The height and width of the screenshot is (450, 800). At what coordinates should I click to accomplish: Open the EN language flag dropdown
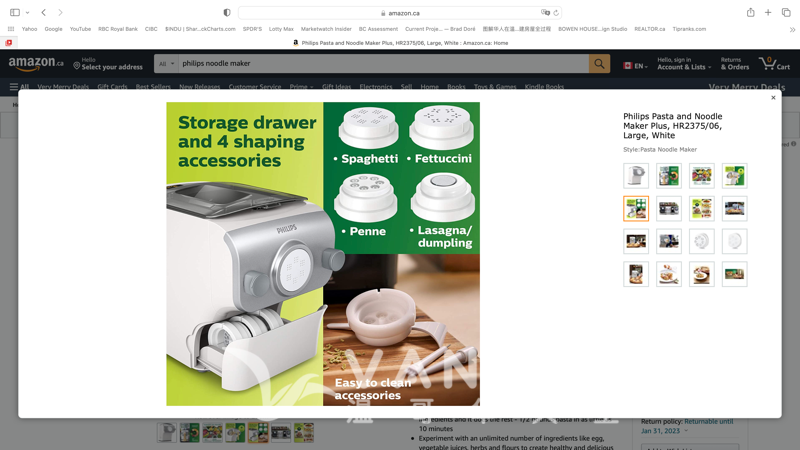[635, 66]
